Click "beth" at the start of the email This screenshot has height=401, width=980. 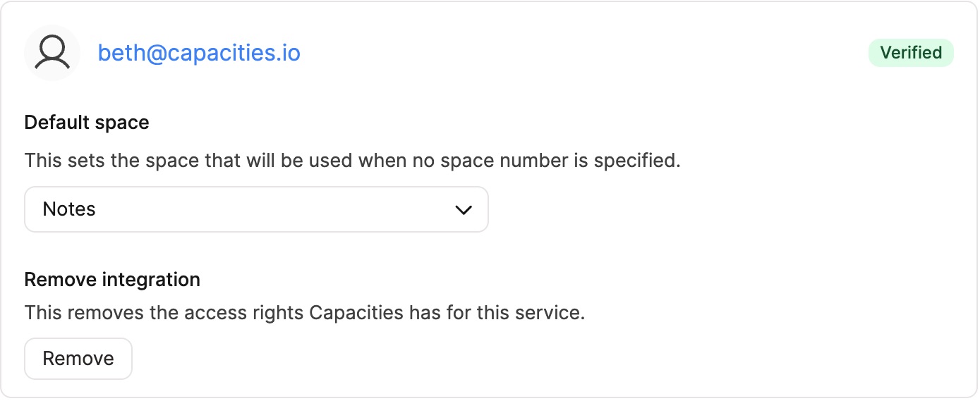119,53
